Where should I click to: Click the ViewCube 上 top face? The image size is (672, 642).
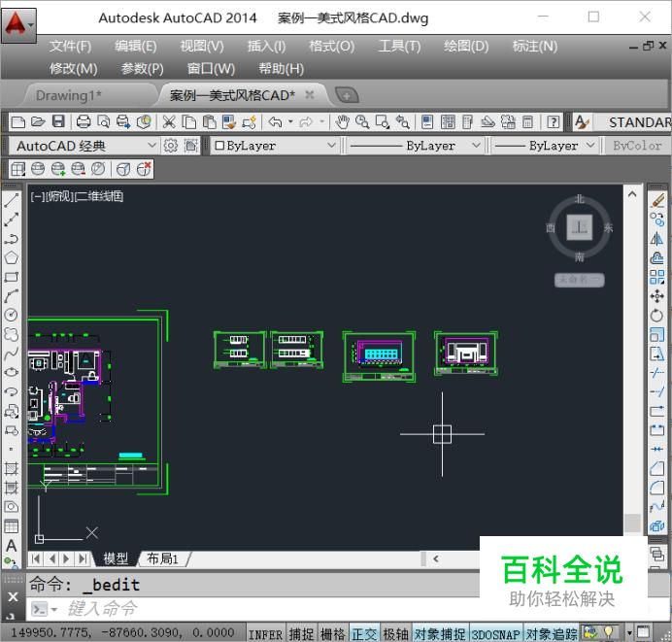point(580,227)
